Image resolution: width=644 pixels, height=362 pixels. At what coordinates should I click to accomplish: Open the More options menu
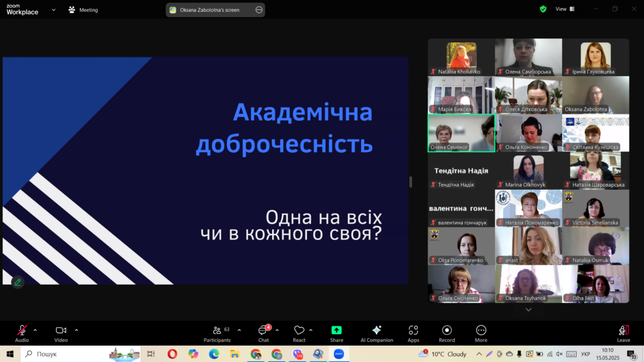pos(481,333)
